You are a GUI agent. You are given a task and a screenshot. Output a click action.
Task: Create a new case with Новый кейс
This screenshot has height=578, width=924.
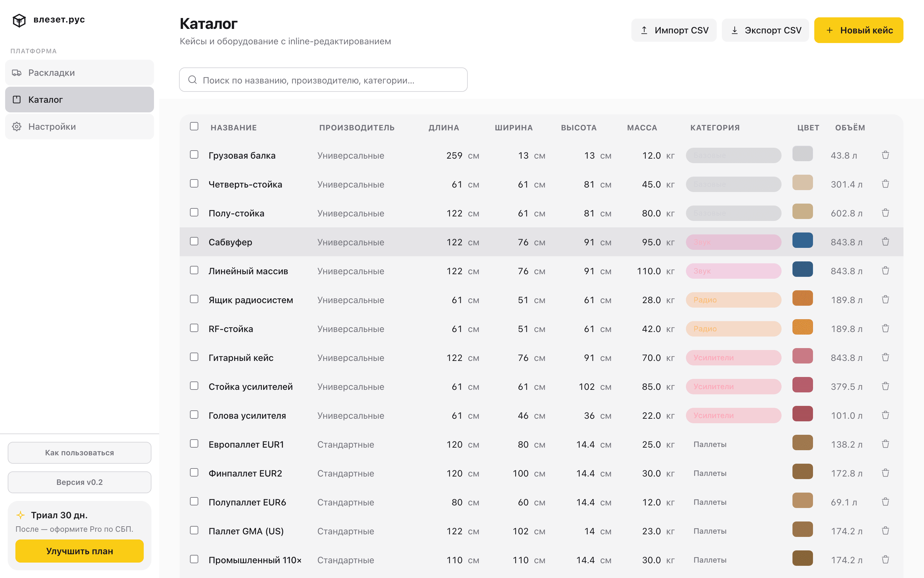[x=859, y=30]
